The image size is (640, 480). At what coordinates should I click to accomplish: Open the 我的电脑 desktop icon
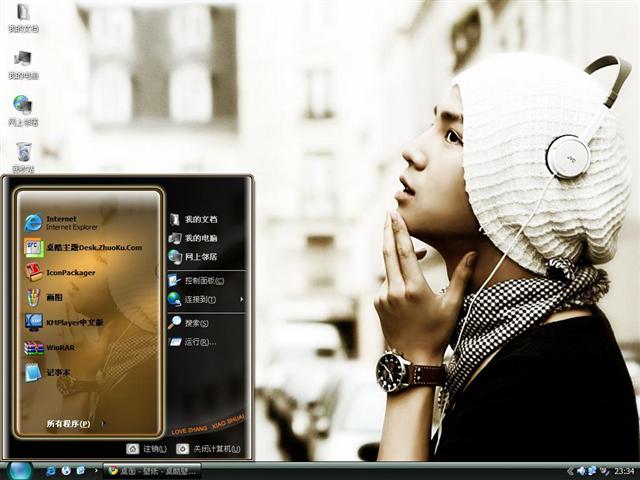click(23, 64)
